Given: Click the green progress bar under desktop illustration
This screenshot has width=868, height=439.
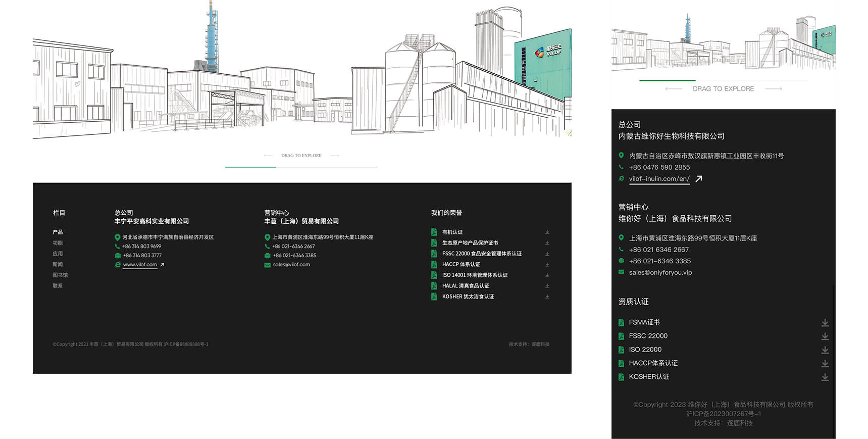Looking at the screenshot, I should click(x=250, y=167).
